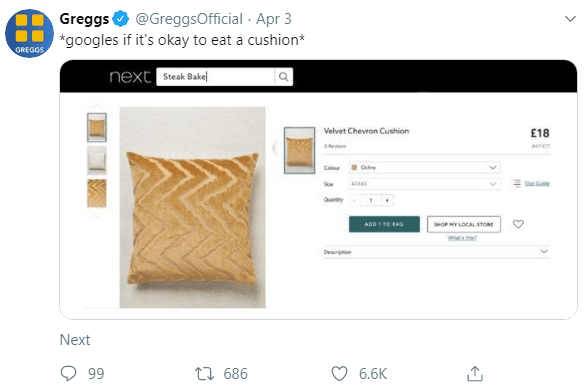The image size is (587, 389).
Task: Click the retweet arrows icon
Action: pos(204,374)
